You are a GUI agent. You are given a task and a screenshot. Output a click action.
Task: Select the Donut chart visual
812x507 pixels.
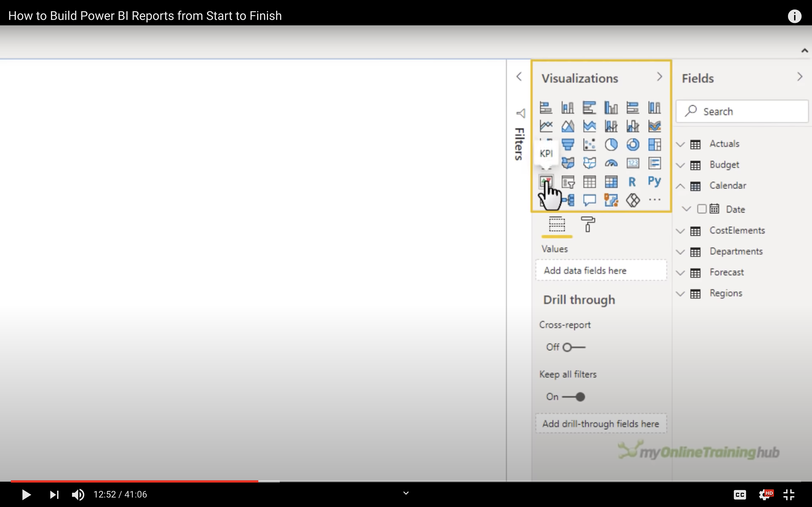pyautogui.click(x=633, y=145)
